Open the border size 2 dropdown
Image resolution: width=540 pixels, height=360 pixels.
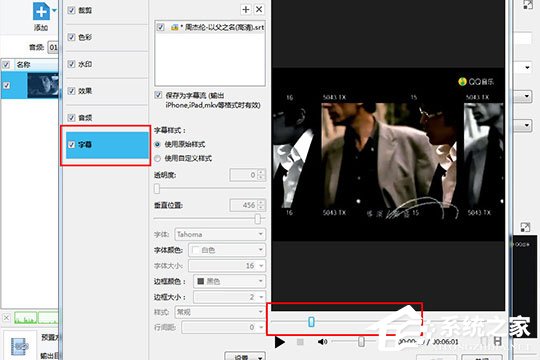point(229,297)
